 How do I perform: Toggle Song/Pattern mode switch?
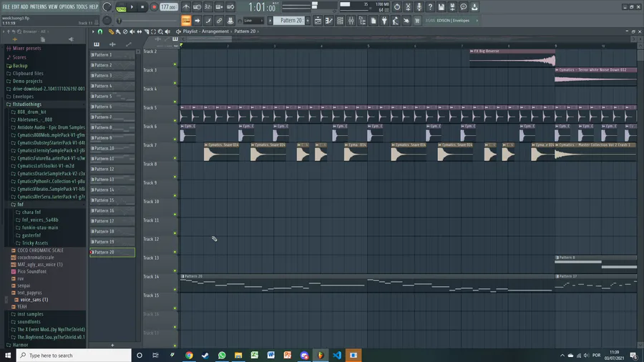[x=121, y=7]
